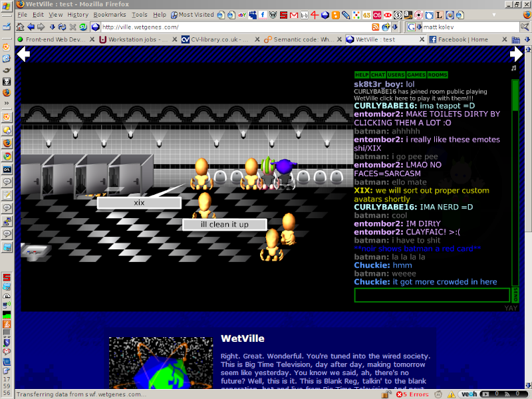
Task: Open the Help menu
Action: coord(160,15)
